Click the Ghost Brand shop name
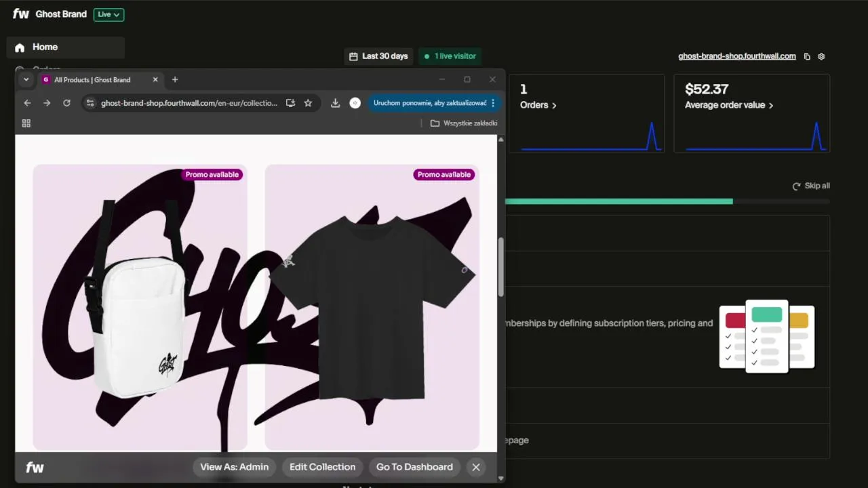The height and width of the screenshot is (488, 868). [x=61, y=14]
